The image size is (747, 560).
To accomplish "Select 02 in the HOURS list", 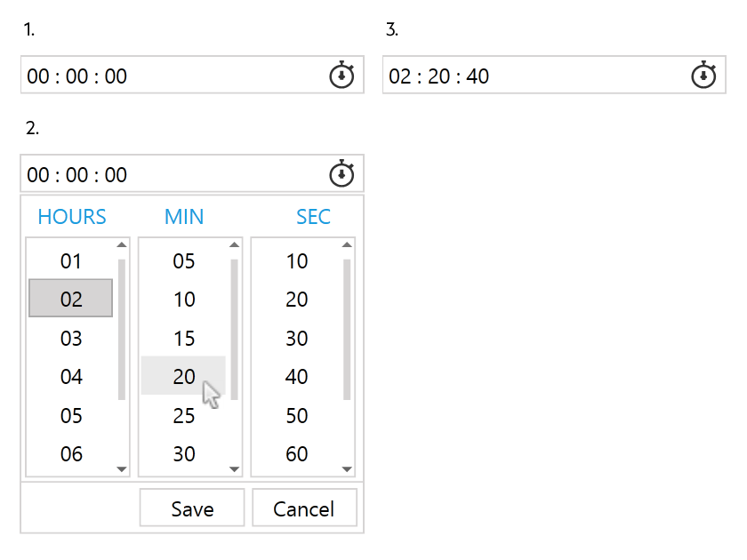I will (71, 299).
